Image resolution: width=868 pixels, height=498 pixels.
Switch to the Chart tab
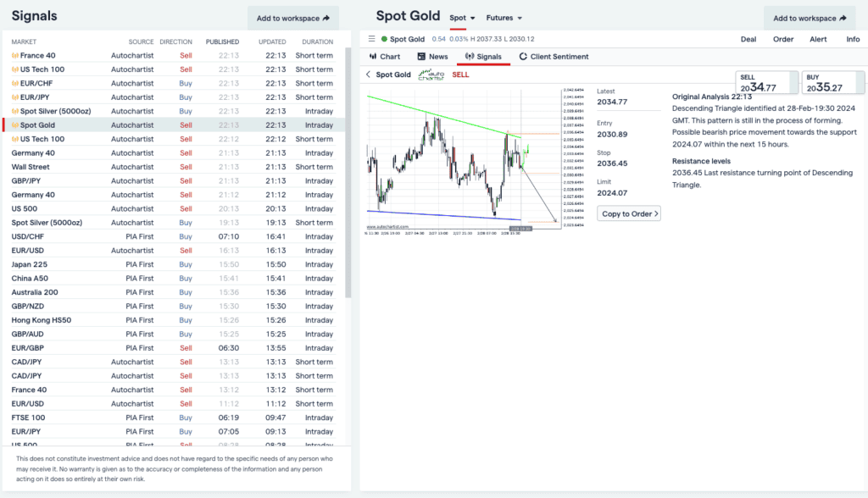[385, 57]
